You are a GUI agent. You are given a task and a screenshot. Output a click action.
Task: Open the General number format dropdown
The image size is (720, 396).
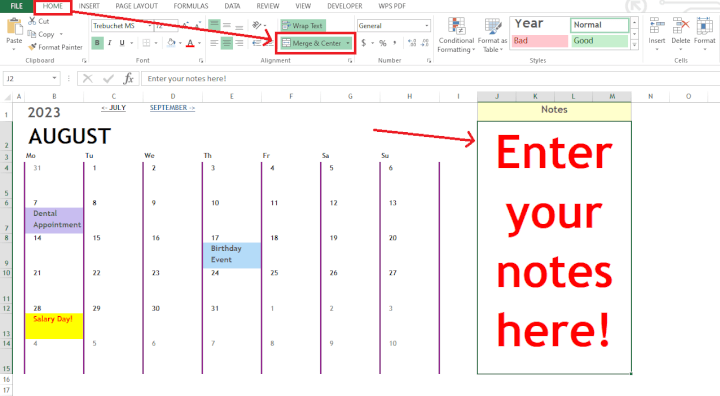click(x=427, y=25)
